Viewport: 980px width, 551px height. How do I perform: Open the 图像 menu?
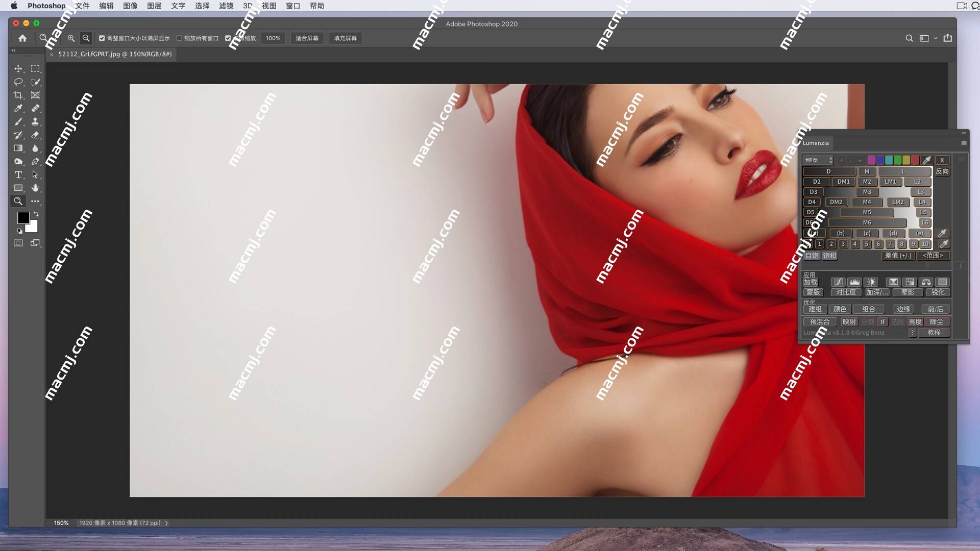(130, 6)
